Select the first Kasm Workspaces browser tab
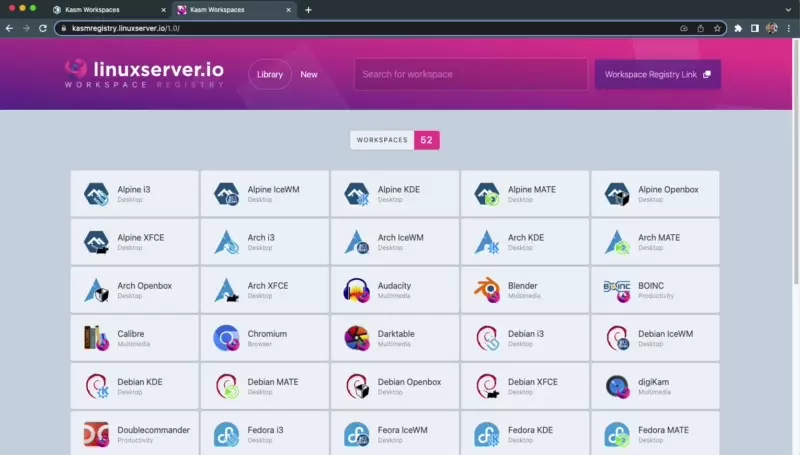Viewport: 800px width, 455px height. coord(105,9)
